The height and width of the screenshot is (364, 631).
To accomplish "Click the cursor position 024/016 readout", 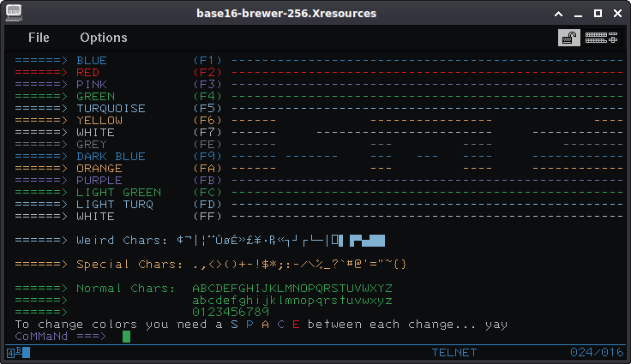I will (x=597, y=353).
